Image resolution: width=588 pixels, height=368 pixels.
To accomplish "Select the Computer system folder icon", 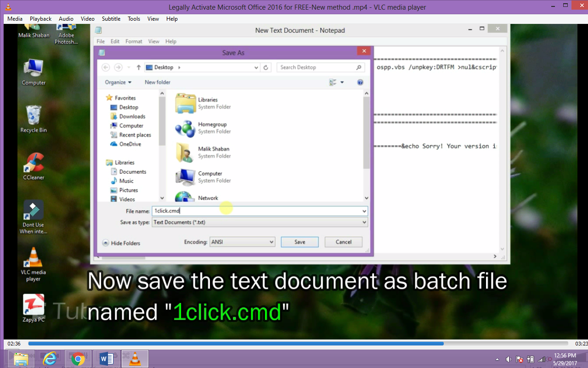I will (186, 177).
